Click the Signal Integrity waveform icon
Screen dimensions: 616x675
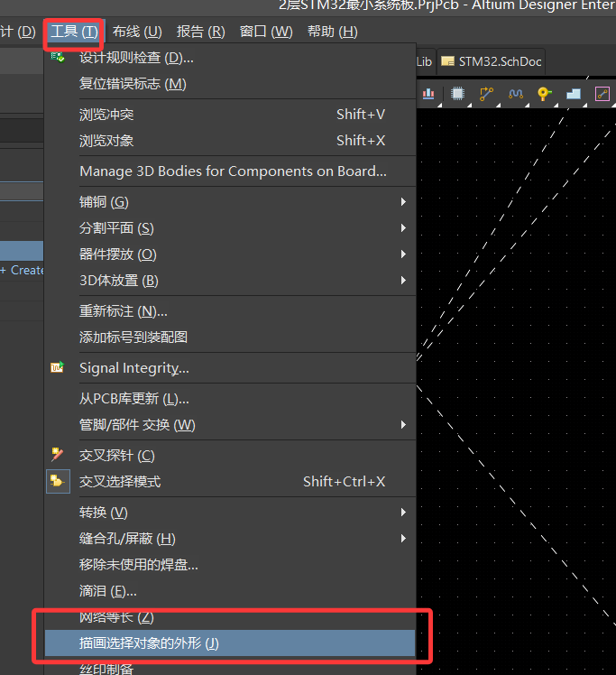(57, 366)
